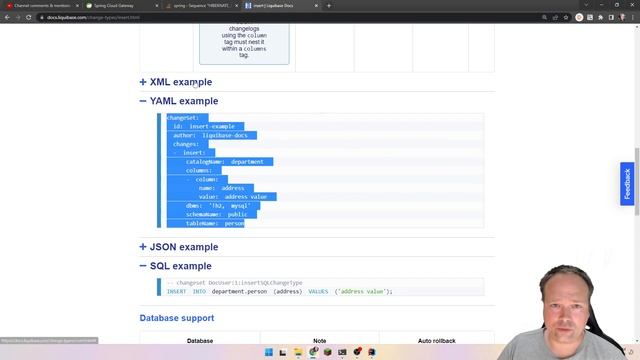Viewport: 640px width, 360px height.
Task: Close the Channel comments tab
Action: (77, 6)
